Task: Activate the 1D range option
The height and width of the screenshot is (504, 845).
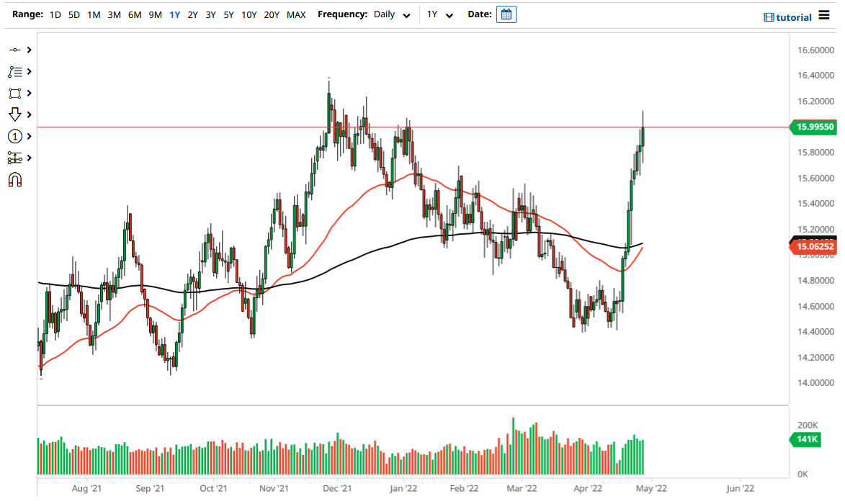Action: coord(54,14)
